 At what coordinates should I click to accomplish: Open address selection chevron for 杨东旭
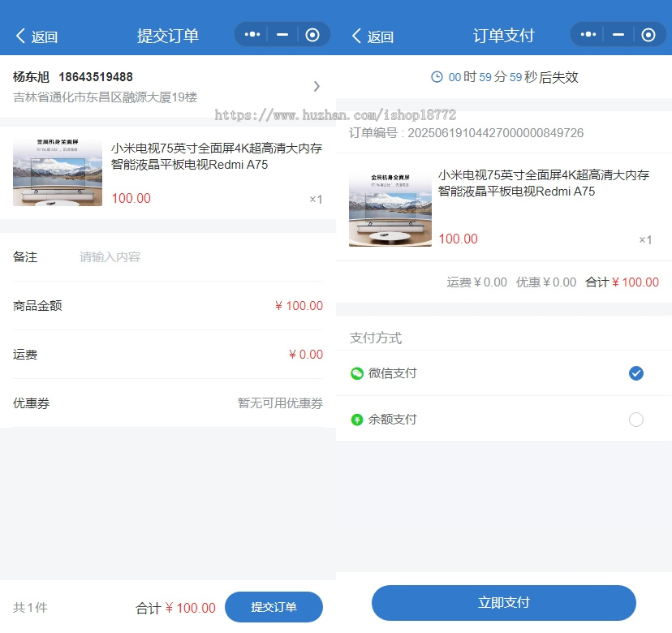coord(317,87)
